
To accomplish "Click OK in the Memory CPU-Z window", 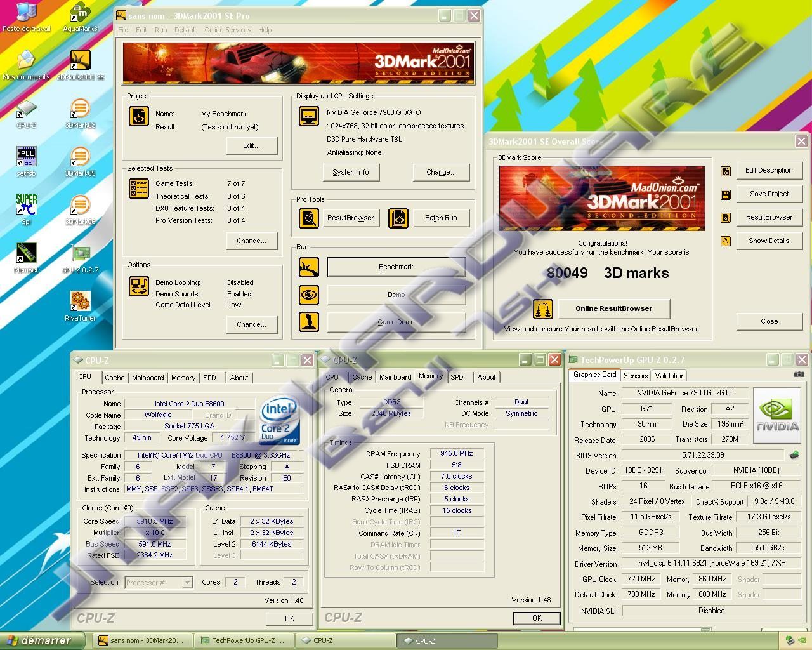I will [x=537, y=618].
